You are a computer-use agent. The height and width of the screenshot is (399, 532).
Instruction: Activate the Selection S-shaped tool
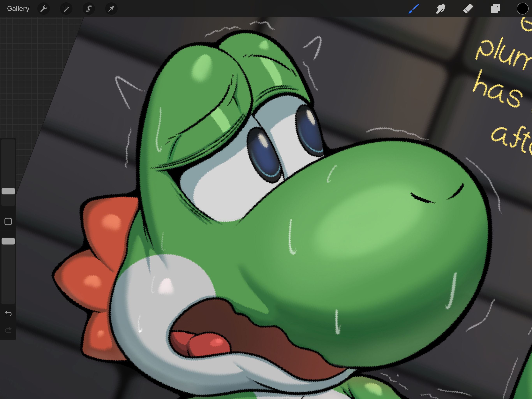point(89,9)
